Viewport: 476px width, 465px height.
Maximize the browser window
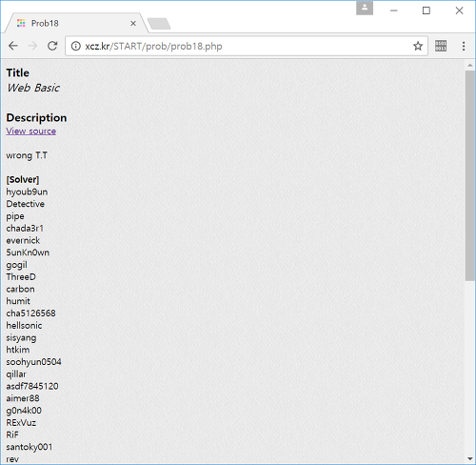pos(426,10)
